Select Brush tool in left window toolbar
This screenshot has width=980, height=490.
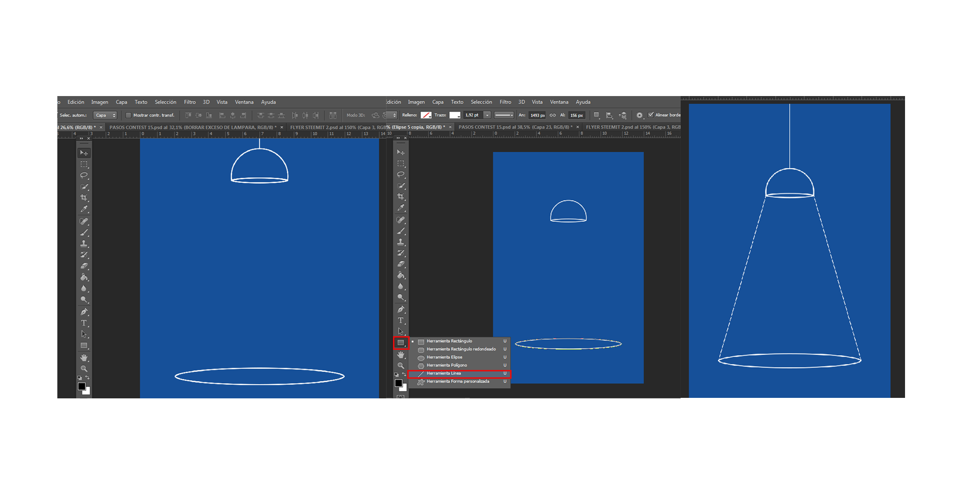(84, 233)
